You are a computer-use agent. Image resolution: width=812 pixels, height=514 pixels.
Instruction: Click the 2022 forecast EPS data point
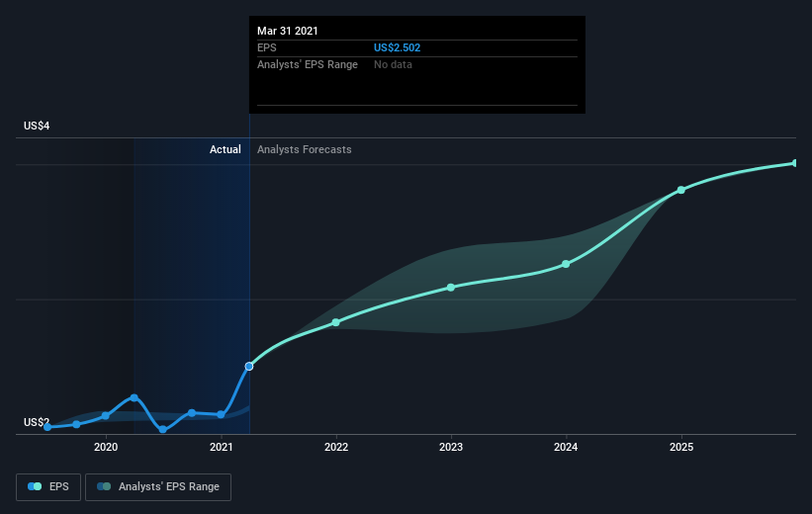click(336, 322)
